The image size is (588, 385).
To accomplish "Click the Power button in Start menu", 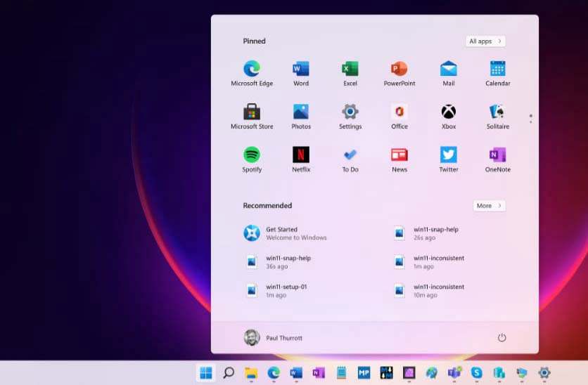I will tap(501, 338).
